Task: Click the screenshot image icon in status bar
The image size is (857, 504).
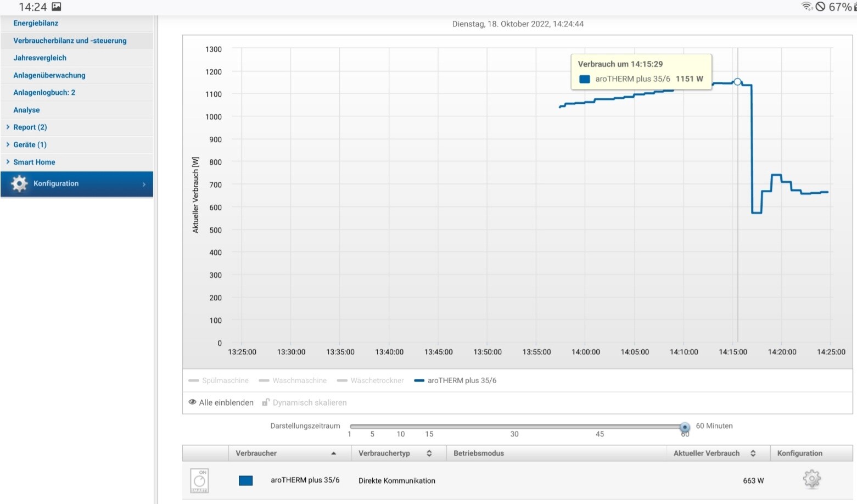Action: tap(57, 7)
